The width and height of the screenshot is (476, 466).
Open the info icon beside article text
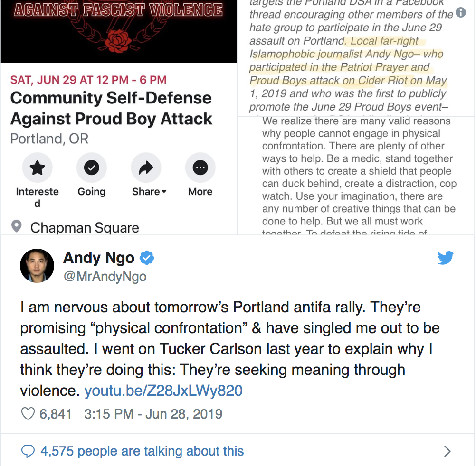click(x=461, y=12)
